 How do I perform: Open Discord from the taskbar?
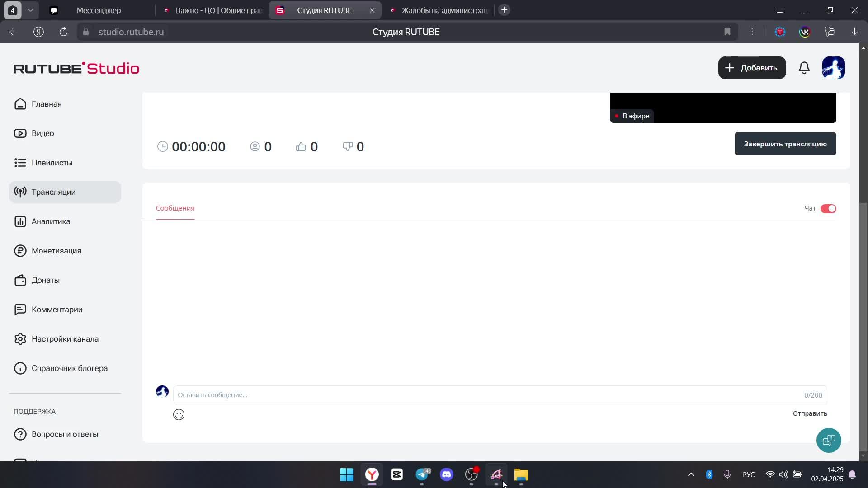point(447,474)
